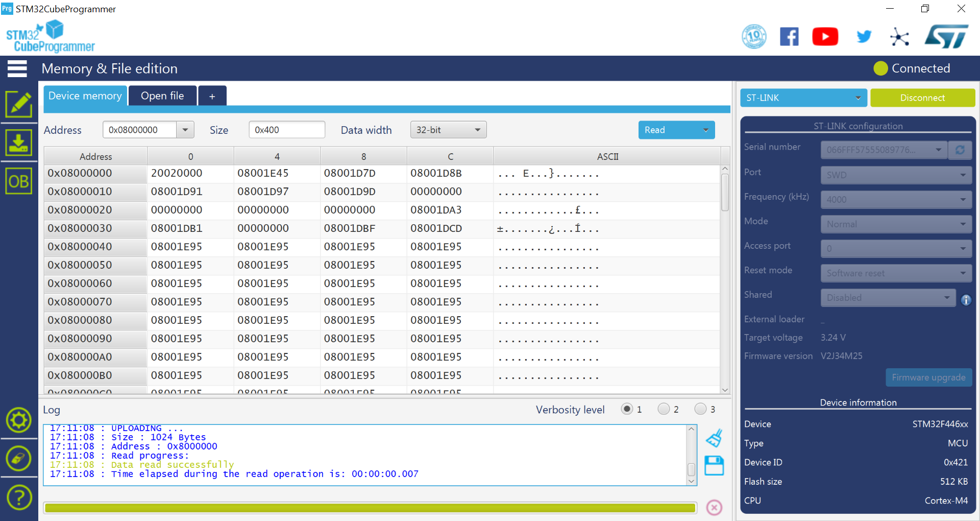Open the Port SWD dropdown
Image resolution: width=980 pixels, height=521 pixels.
pos(896,175)
